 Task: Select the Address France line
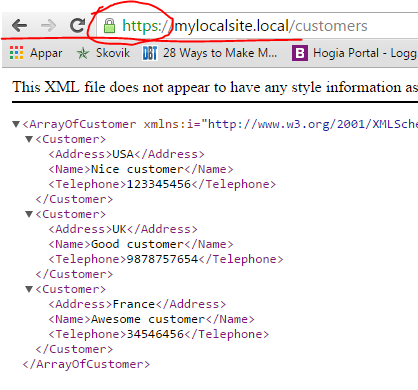coord(137,304)
